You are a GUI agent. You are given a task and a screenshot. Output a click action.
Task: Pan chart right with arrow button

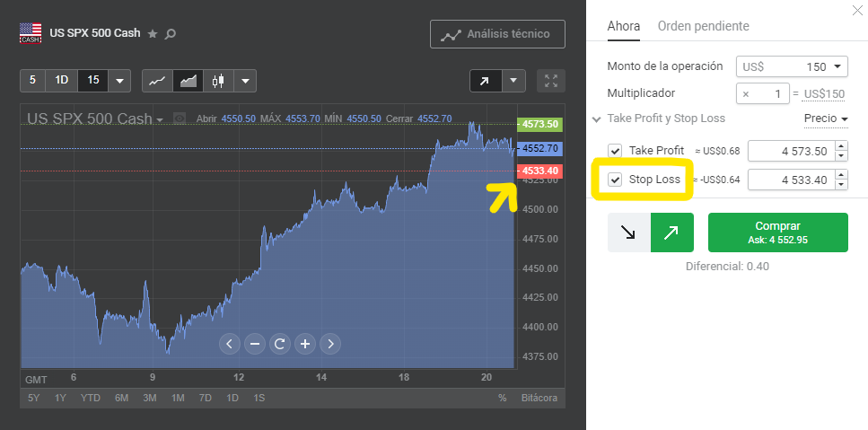click(330, 344)
